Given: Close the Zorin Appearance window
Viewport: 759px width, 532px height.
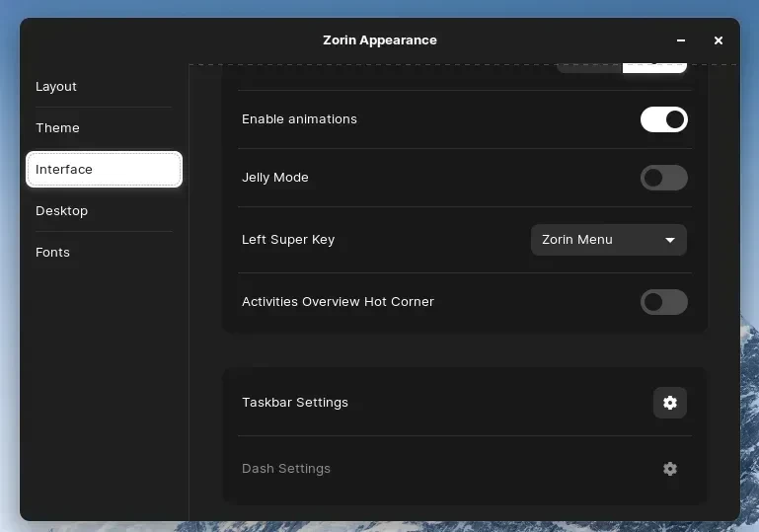Looking at the screenshot, I should coord(719,40).
